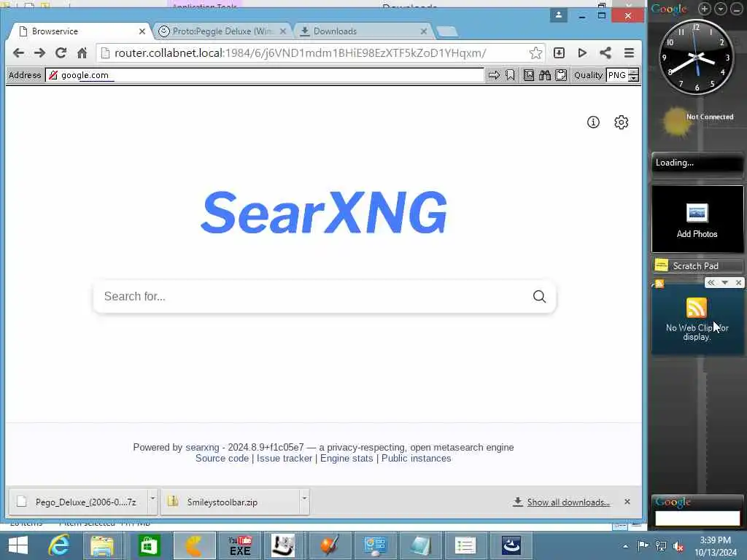
Task: Open the Public instances link
Action: click(416, 458)
